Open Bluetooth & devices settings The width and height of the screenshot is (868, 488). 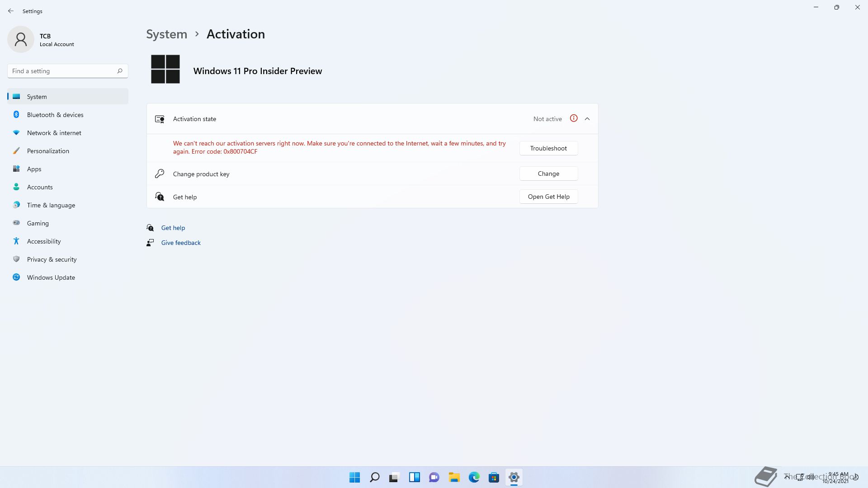(68, 115)
